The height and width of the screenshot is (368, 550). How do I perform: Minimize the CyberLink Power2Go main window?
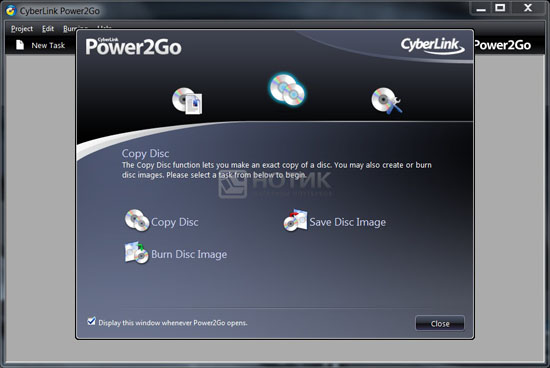tap(481, 8)
